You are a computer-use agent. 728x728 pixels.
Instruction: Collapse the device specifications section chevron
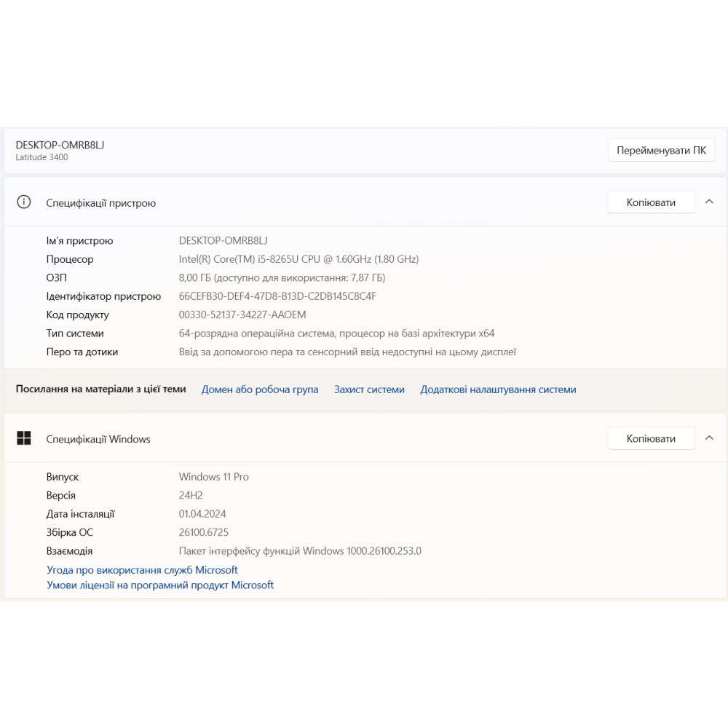click(709, 202)
